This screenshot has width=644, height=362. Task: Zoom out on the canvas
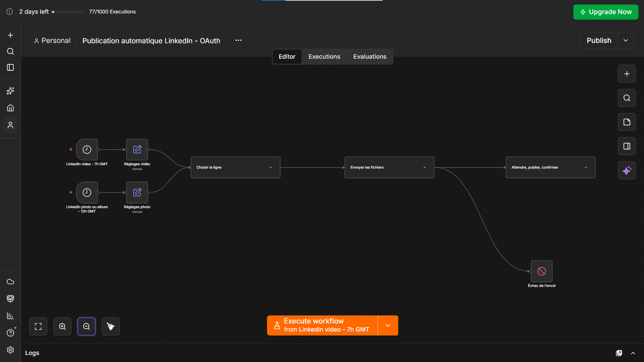point(87,327)
